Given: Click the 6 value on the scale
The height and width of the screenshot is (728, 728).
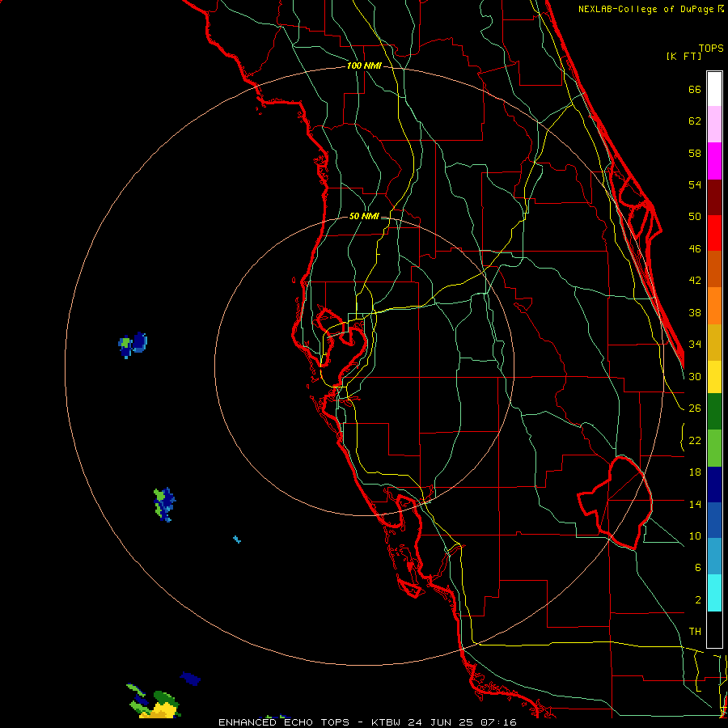Looking at the screenshot, I should tap(698, 568).
